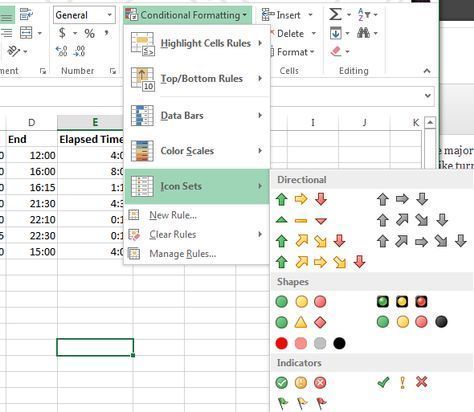Open Format cells dropdown
Image resolution: width=474 pixels, height=412 pixels.
click(x=293, y=52)
